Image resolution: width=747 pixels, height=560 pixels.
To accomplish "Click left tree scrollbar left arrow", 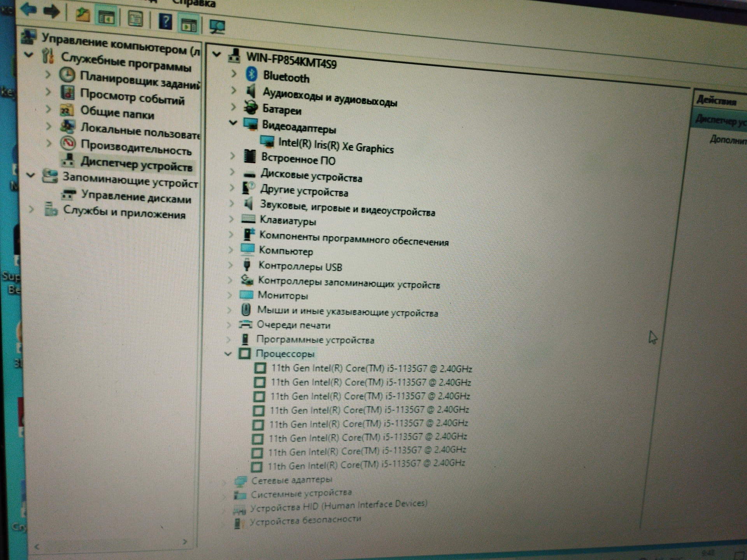I will click(37, 546).
